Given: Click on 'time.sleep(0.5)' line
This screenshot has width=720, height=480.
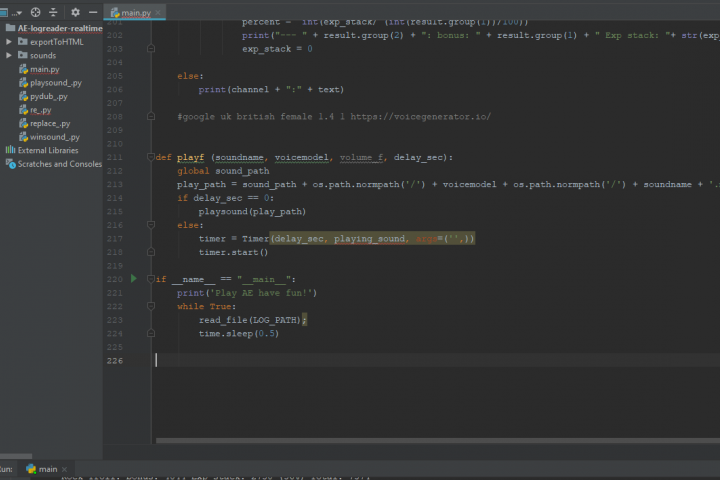Looking at the screenshot, I should [239, 333].
